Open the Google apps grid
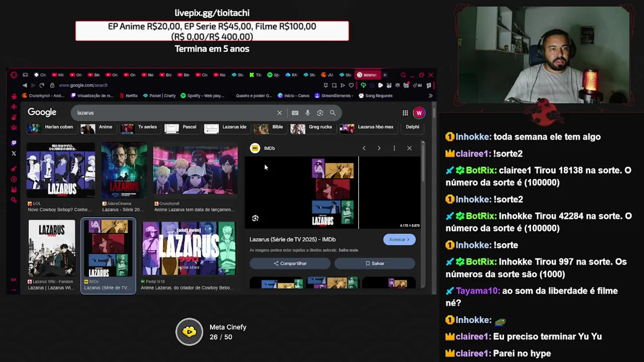 click(x=405, y=113)
